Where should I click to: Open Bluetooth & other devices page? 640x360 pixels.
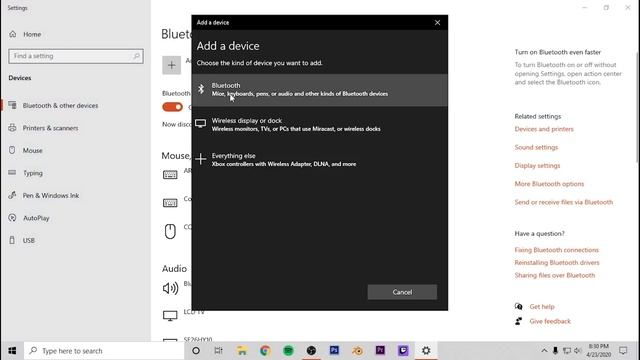pos(60,105)
